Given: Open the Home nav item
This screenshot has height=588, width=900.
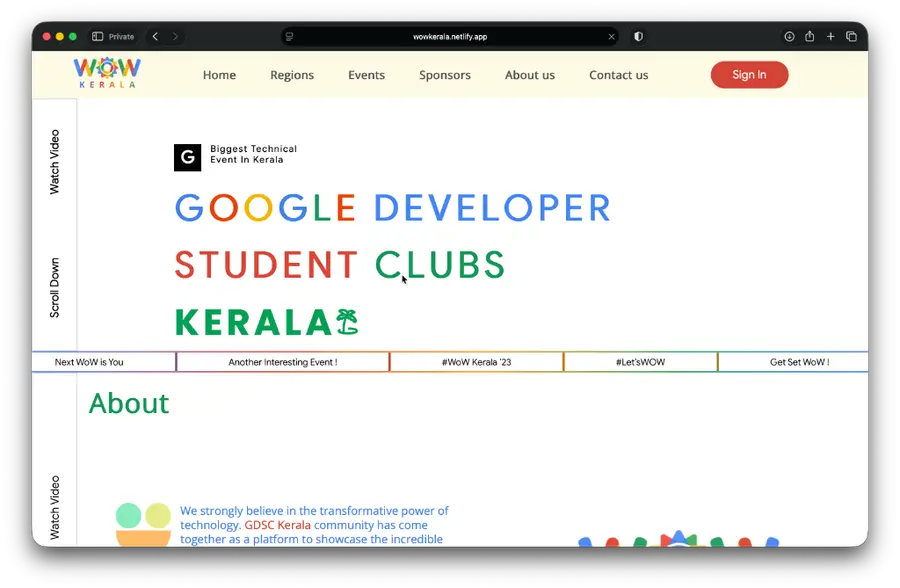Looking at the screenshot, I should point(219,75).
